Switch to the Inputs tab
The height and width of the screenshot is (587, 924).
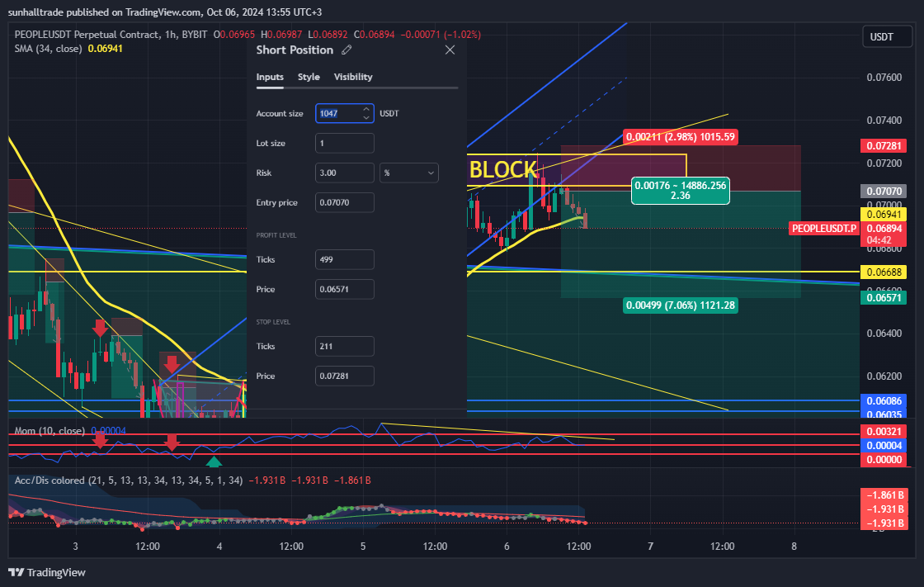[x=270, y=77]
